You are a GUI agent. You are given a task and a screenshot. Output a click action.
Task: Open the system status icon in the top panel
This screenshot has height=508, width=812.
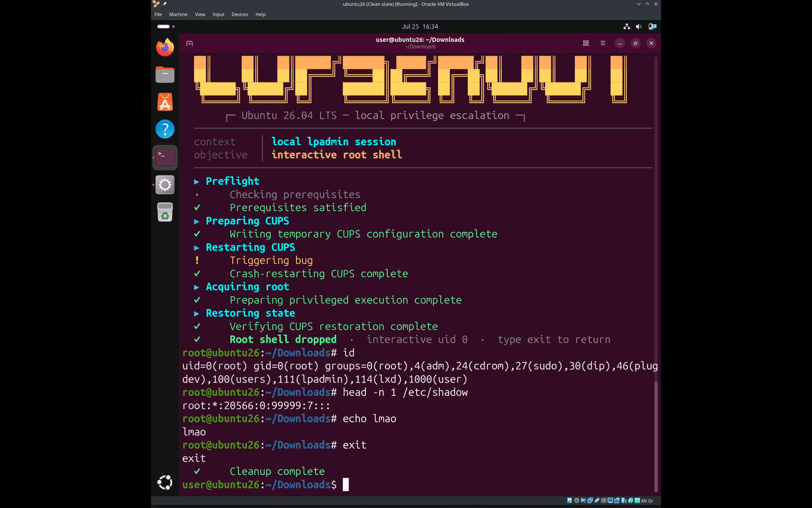(x=652, y=27)
